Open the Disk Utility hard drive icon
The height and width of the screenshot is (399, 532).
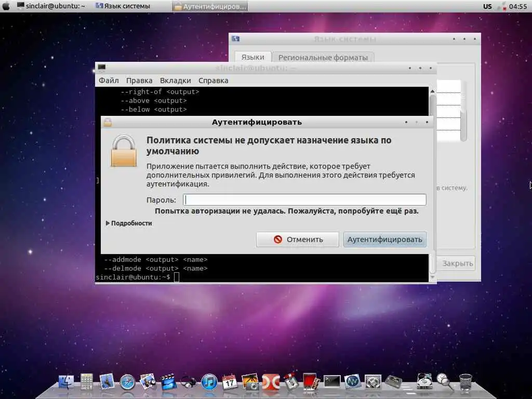[x=424, y=381]
